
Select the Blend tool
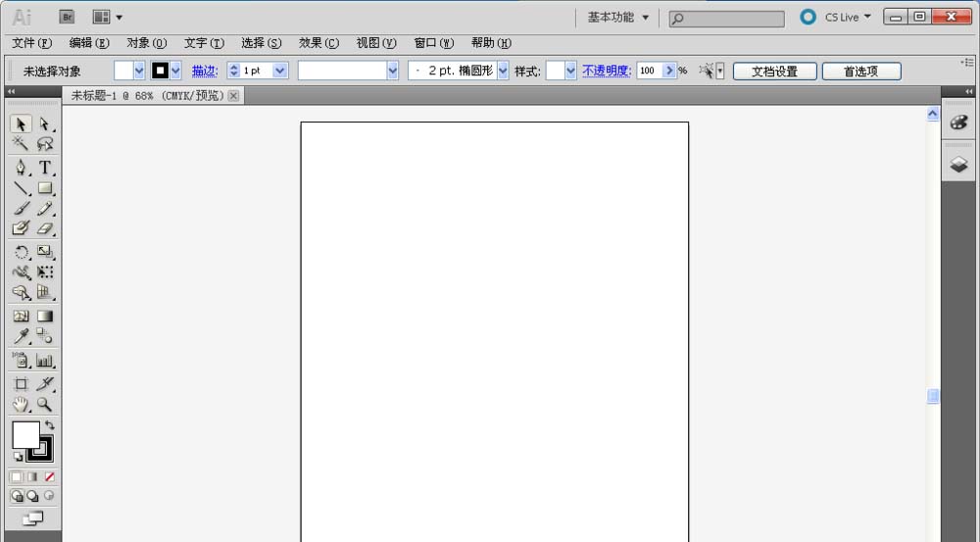pos(44,336)
